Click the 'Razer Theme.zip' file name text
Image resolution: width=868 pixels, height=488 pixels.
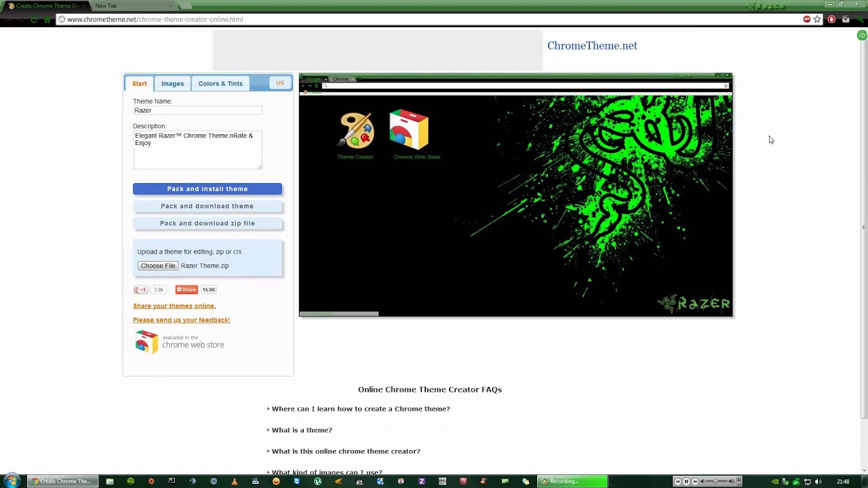[205, 266]
